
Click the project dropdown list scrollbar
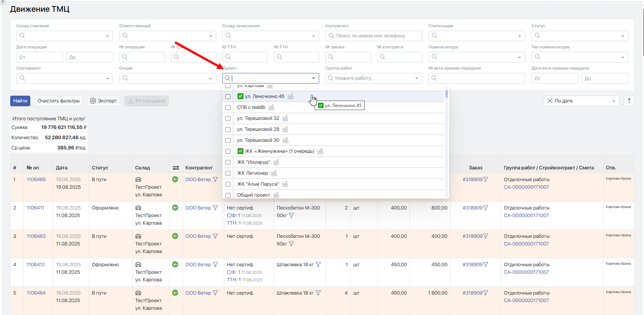click(x=447, y=94)
